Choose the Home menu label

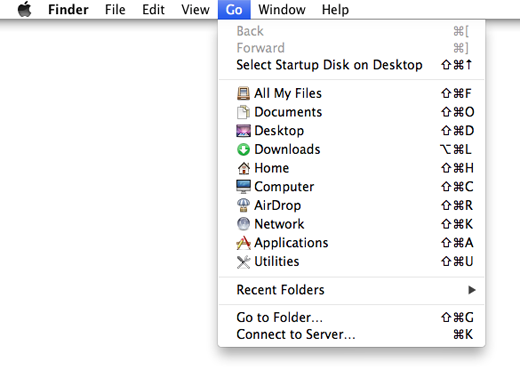click(x=272, y=168)
